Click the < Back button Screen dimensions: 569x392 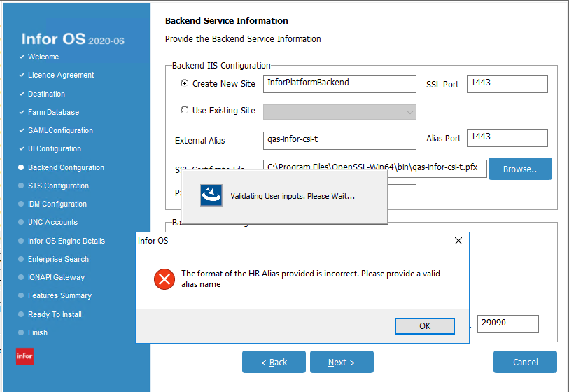[274, 362]
